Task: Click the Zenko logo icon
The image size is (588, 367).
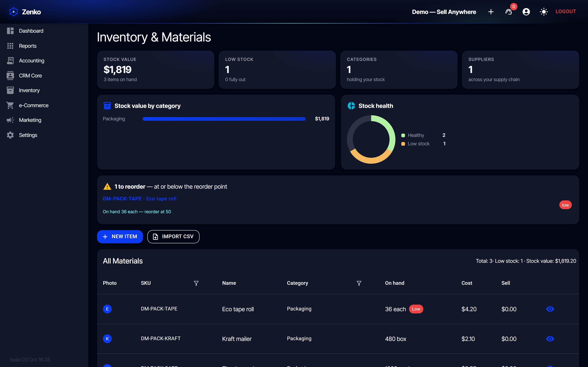Action: click(14, 12)
